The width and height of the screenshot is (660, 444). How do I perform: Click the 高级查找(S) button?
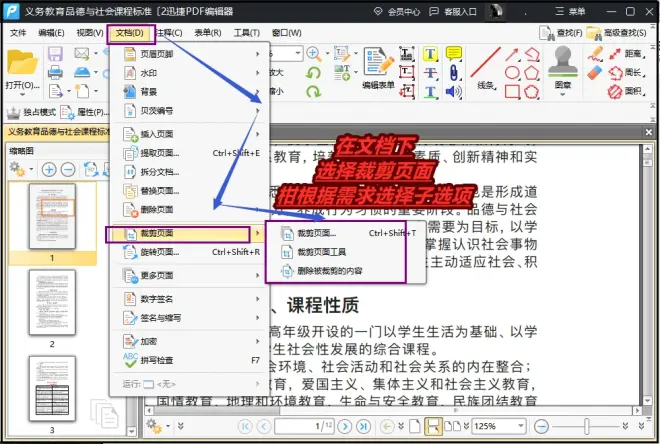[616, 33]
